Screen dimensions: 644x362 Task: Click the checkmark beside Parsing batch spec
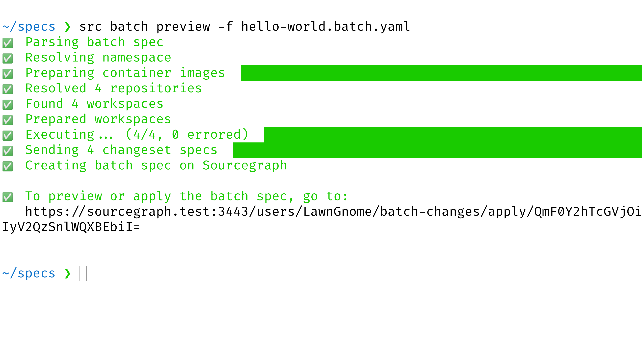pos(8,43)
